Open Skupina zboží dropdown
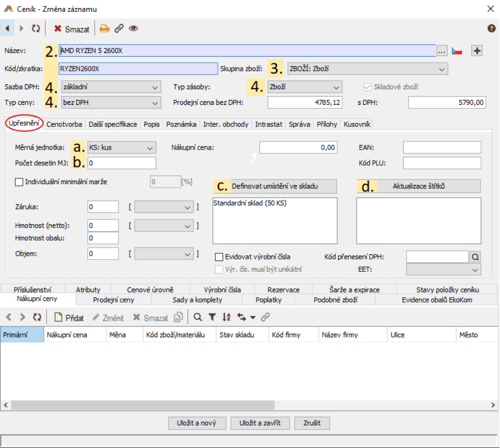500x448 pixels. click(x=368, y=69)
